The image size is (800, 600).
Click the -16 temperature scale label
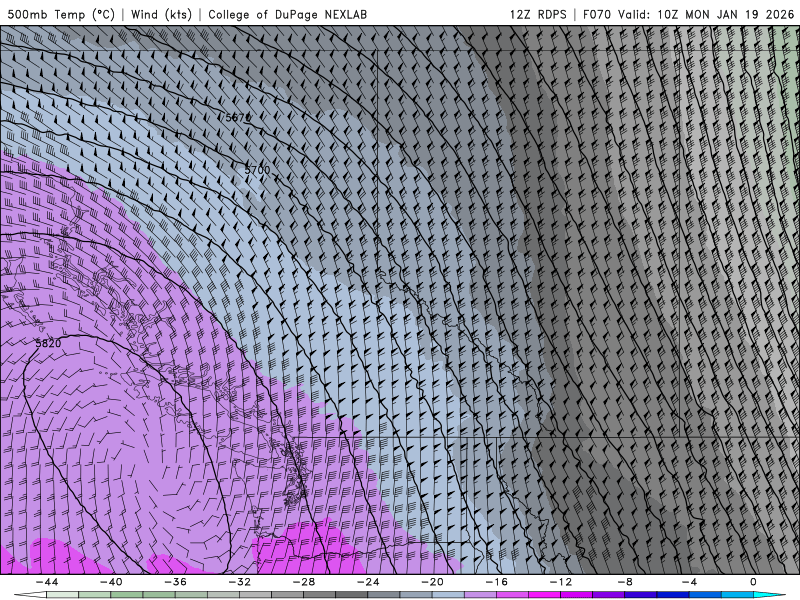pos(496,582)
